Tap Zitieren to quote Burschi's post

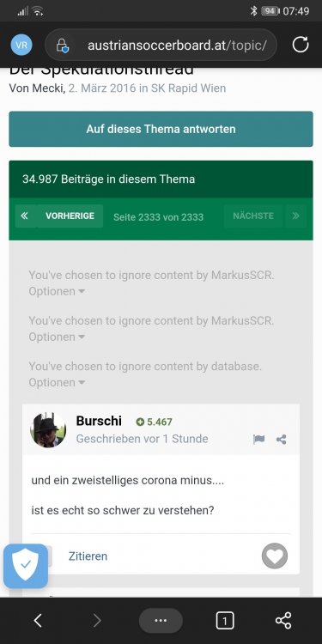point(88,556)
